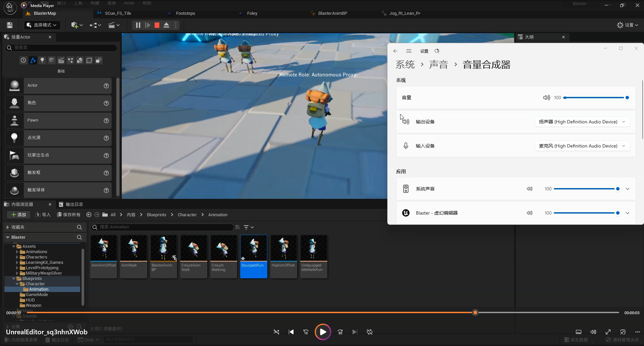Screen dimensions: 644x346
Task: Mute the system volume speaker icon
Action: [547, 98]
